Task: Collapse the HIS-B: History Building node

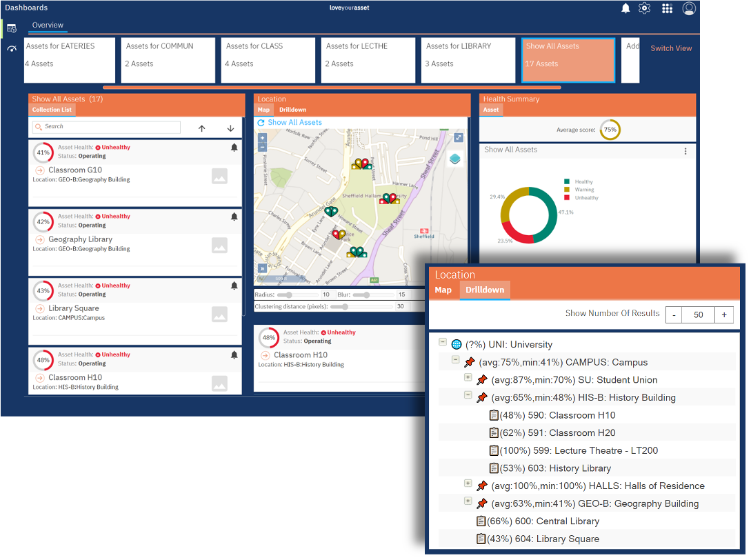Action: (x=468, y=395)
